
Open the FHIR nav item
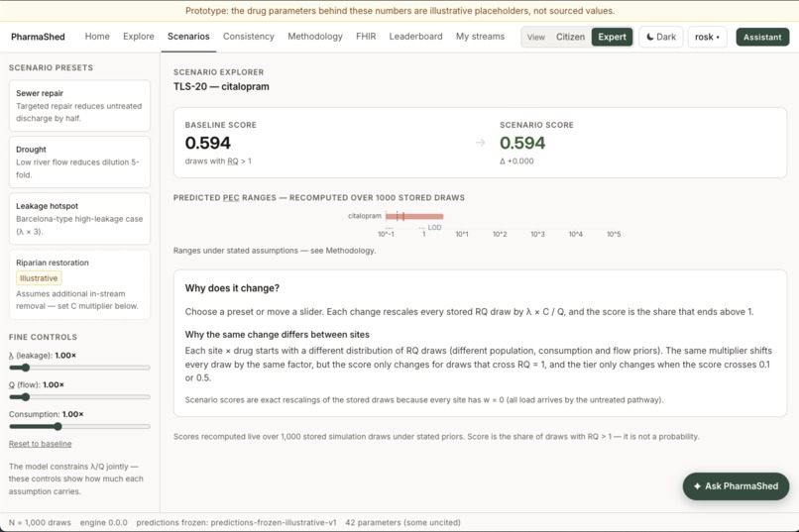pyautogui.click(x=366, y=36)
